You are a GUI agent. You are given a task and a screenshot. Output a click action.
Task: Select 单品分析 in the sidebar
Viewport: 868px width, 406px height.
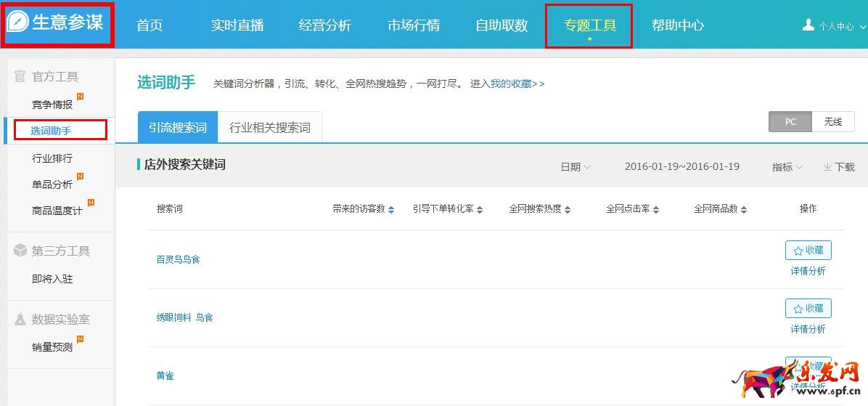52,184
